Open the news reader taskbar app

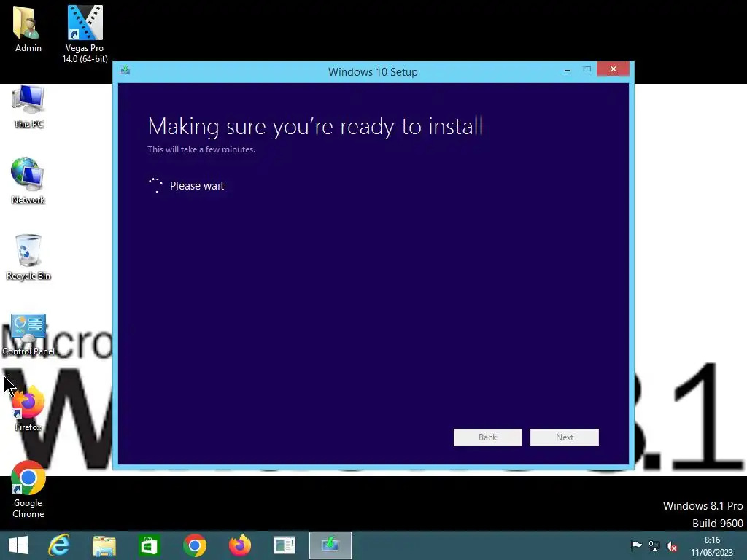coord(285,545)
